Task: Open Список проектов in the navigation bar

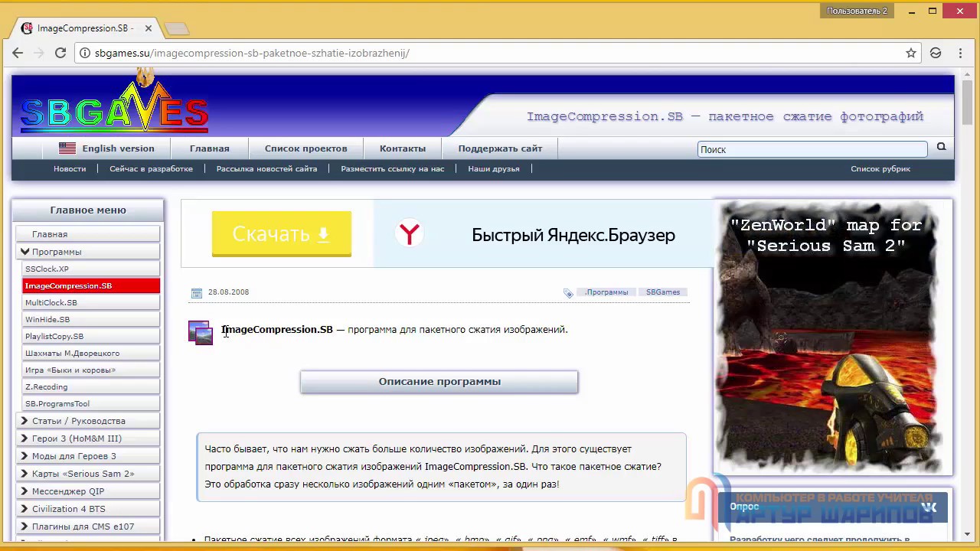Action: pos(305,148)
